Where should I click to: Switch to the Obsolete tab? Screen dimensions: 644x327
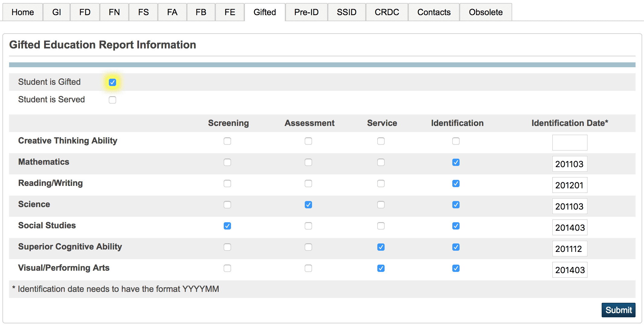486,12
